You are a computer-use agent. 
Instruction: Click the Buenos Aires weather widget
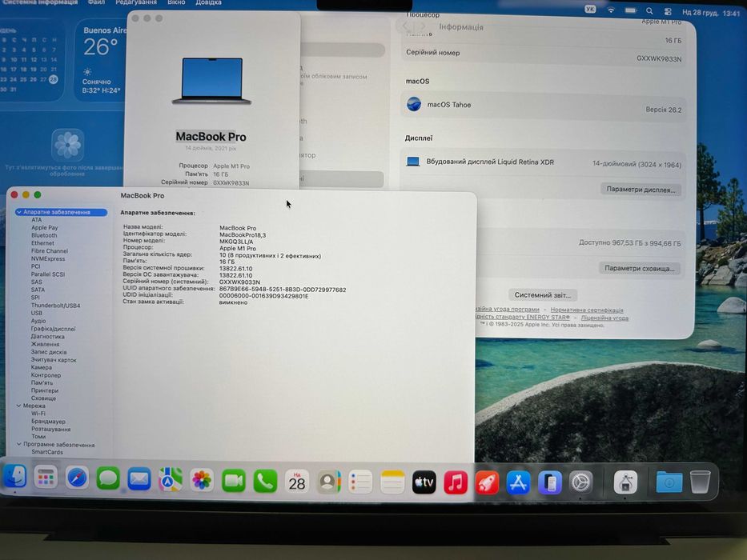pos(101,59)
